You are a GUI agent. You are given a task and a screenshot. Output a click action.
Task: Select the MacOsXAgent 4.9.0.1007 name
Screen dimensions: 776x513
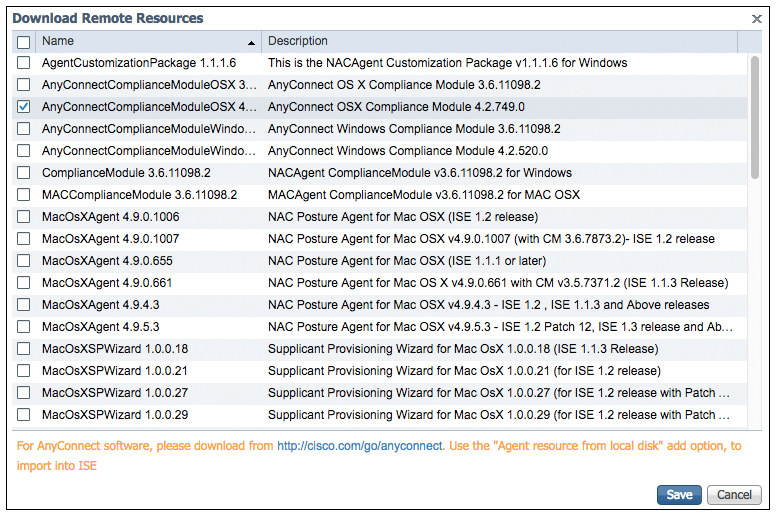coord(111,239)
